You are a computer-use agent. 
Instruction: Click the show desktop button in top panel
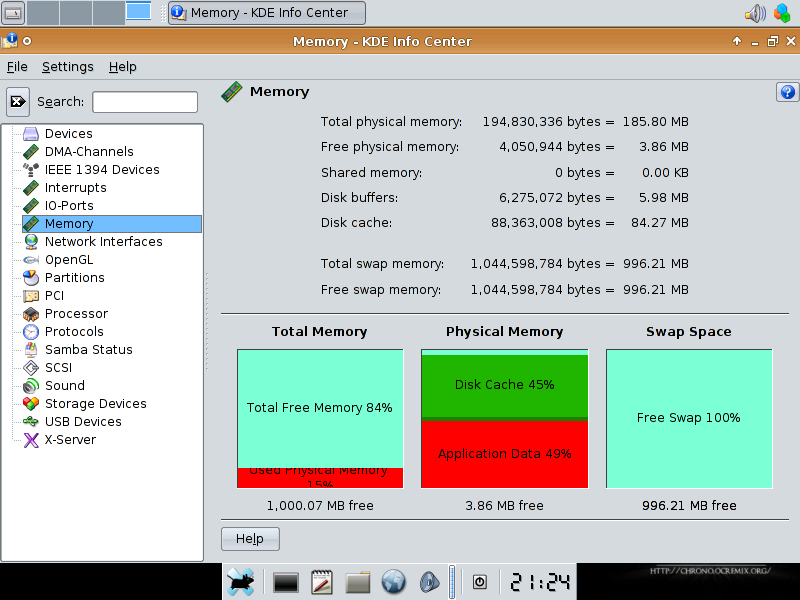coord(13,13)
